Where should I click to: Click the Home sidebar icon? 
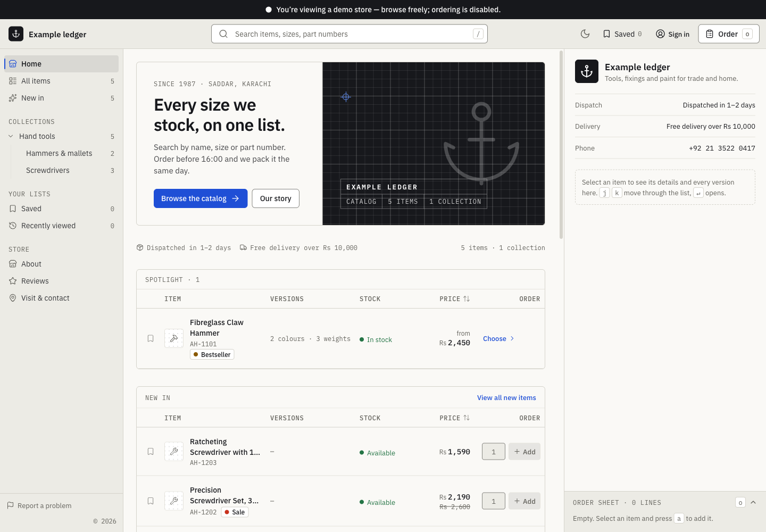click(13, 64)
